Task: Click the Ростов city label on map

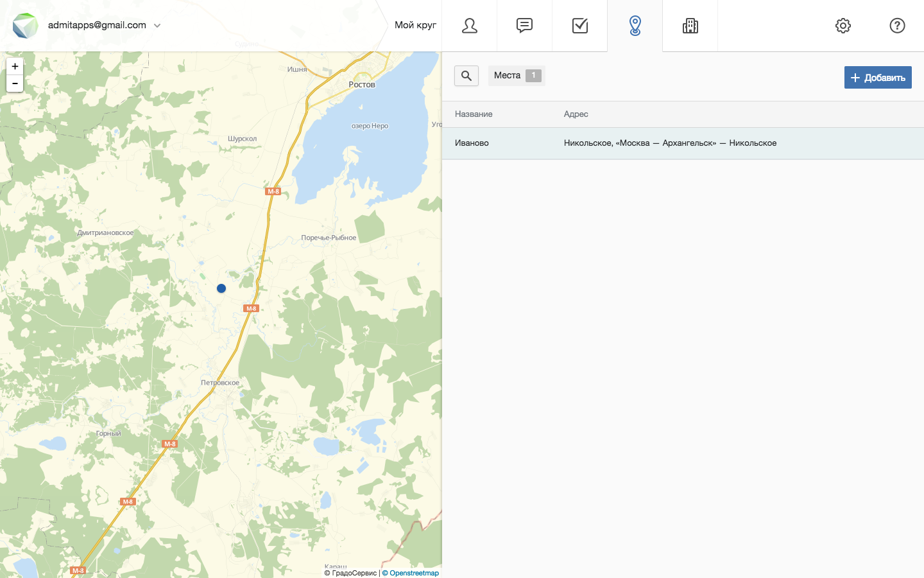Action: (x=362, y=85)
